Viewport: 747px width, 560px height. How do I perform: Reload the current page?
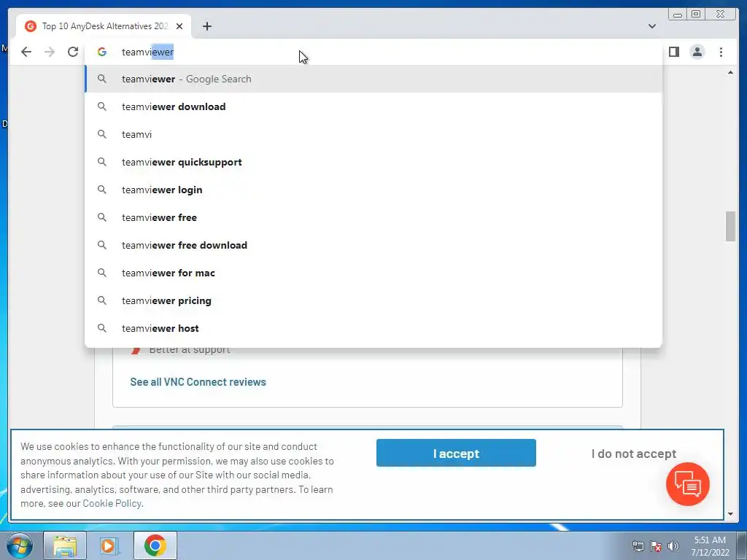click(x=73, y=52)
